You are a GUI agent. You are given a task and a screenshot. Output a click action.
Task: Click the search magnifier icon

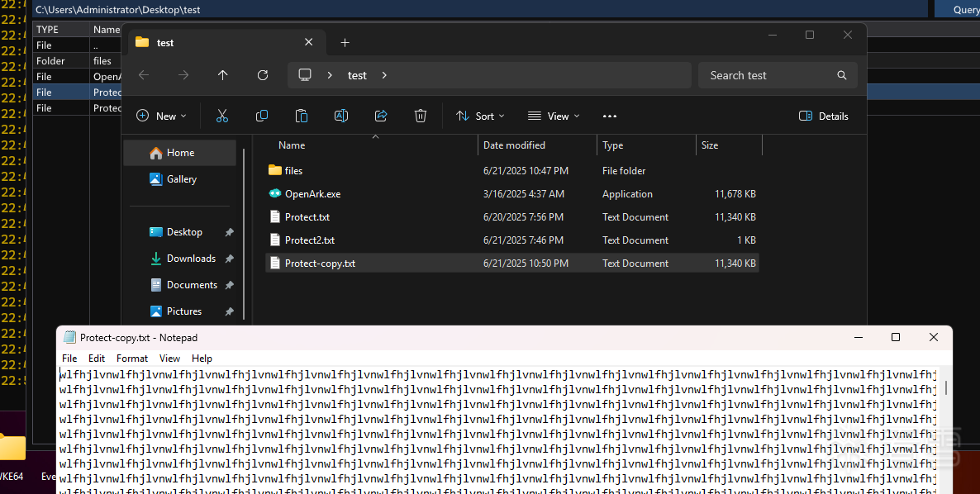click(x=842, y=75)
